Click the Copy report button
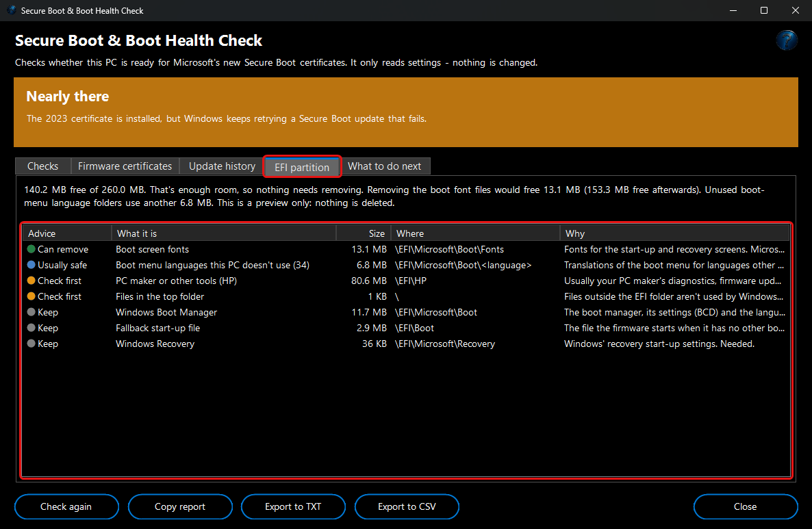 pos(179,506)
